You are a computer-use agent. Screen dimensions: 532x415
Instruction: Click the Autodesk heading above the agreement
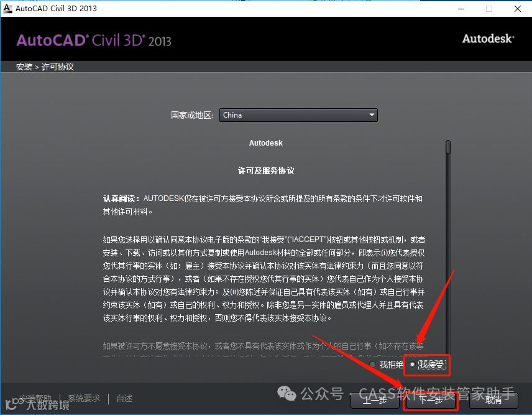pyautogui.click(x=265, y=143)
